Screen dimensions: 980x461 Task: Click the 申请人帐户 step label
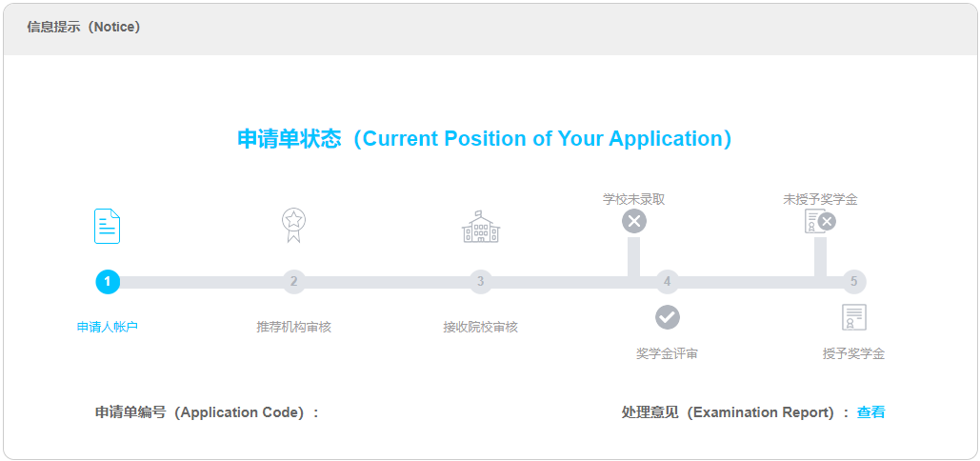pos(107,327)
